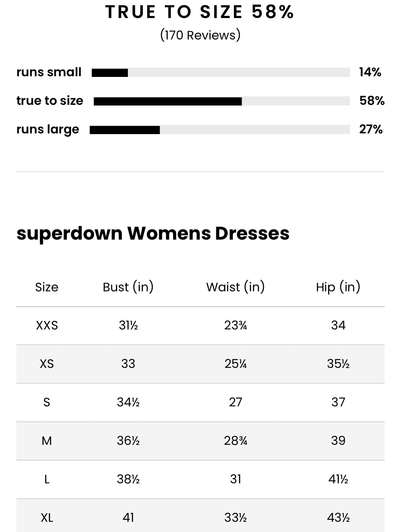Click the Waist (in) column header
The height and width of the screenshot is (532, 401).
tap(235, 287)
